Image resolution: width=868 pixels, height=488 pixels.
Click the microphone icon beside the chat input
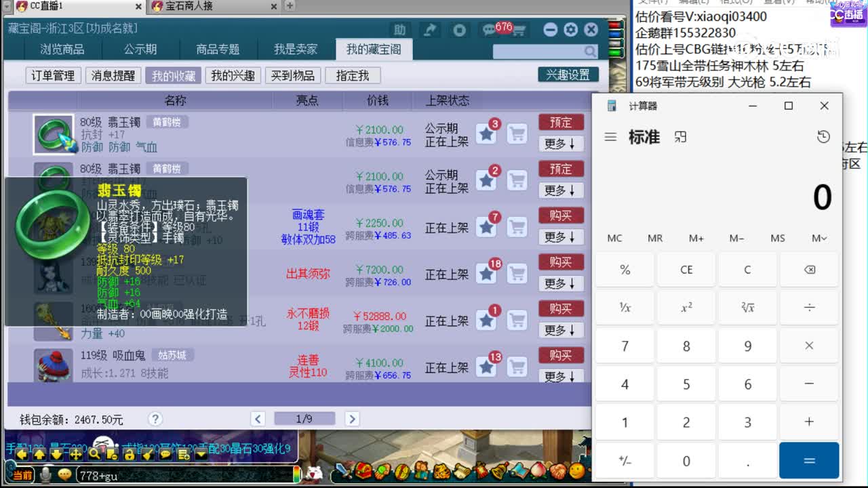(x=46, y=475)
